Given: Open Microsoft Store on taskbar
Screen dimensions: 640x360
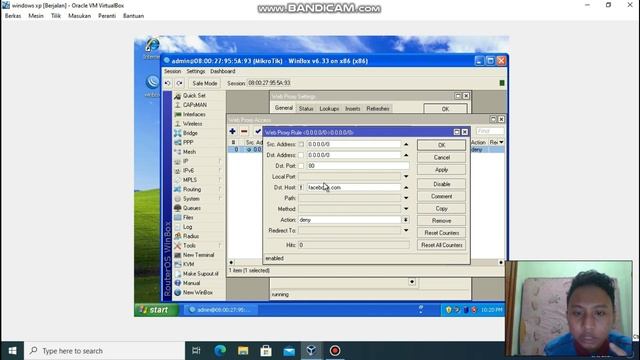Looking at the screenshot, I should [266, 351].
